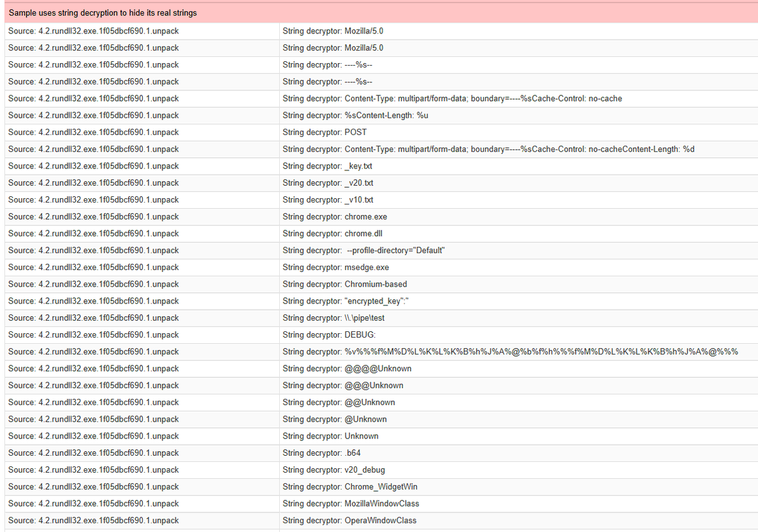Select the 'v20_debug' string cell
758x532 pixels.
click(519, 470)
